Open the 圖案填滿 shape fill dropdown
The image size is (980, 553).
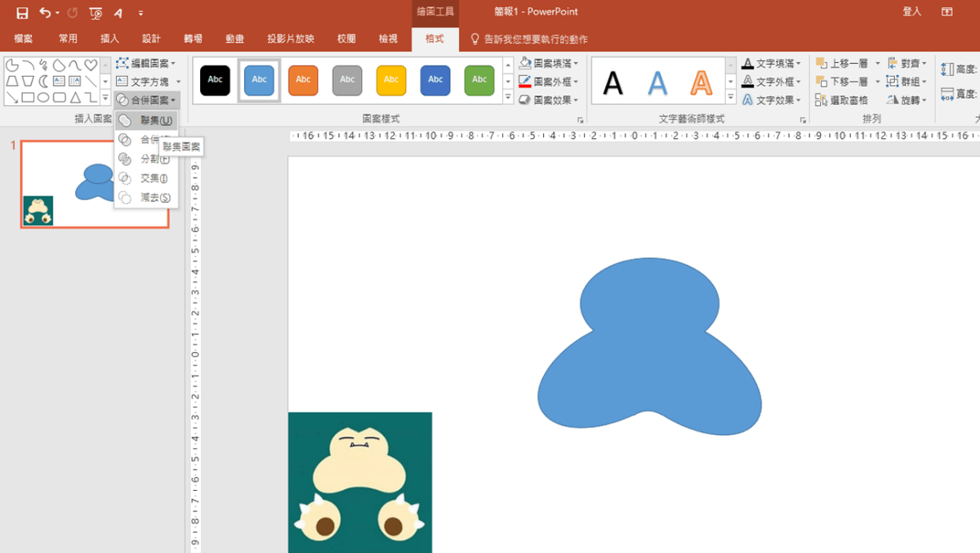[550, 63]
